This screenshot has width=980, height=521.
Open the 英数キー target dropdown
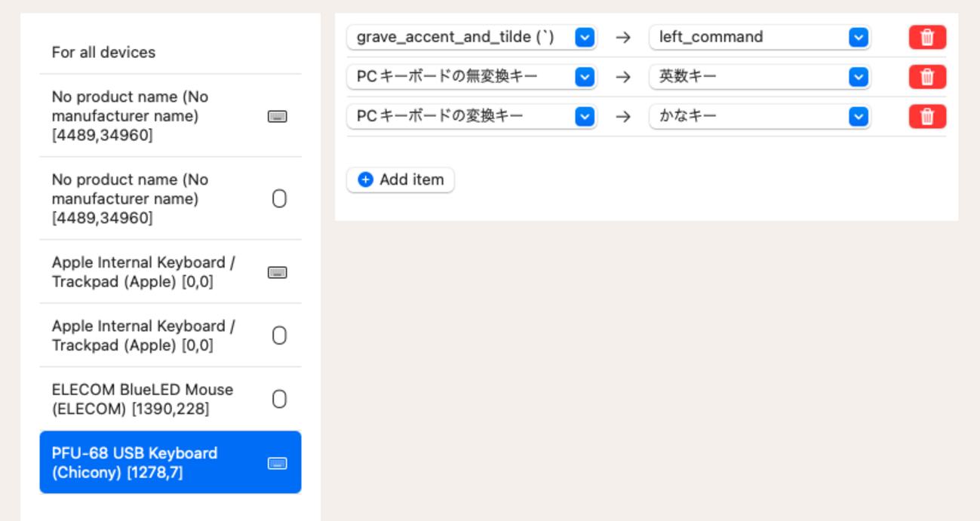pos(858,77)
